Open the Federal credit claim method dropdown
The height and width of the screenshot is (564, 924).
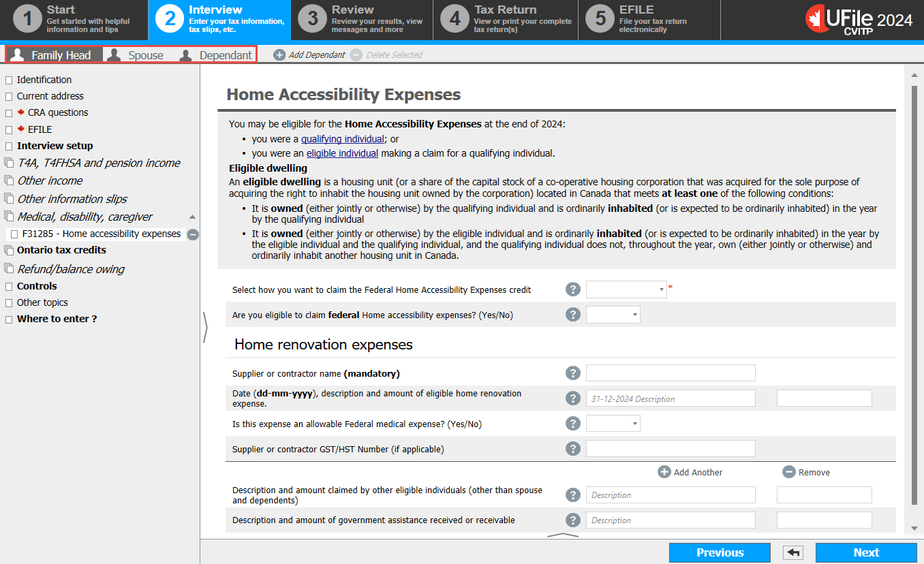coord(626,289)
